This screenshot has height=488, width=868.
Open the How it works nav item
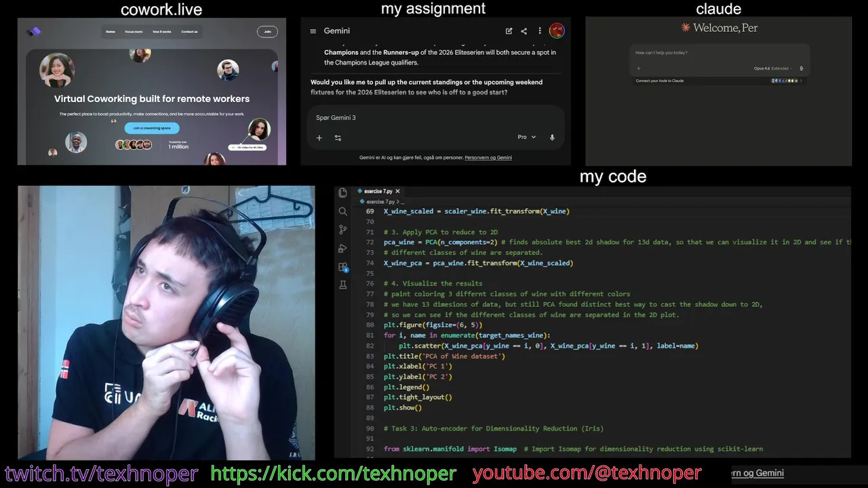click(162, 32)
